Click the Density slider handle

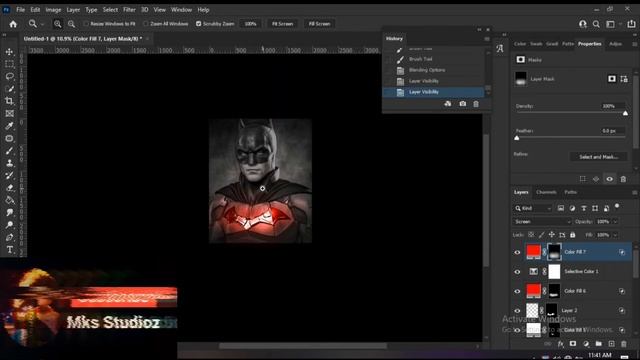[x=625, y=113]
